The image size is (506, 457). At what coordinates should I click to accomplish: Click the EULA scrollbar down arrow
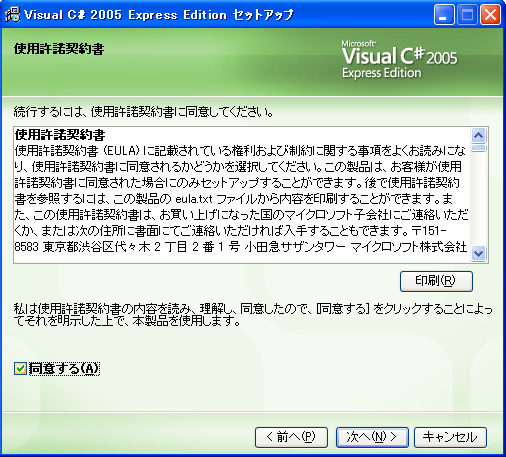pos(479,254)
